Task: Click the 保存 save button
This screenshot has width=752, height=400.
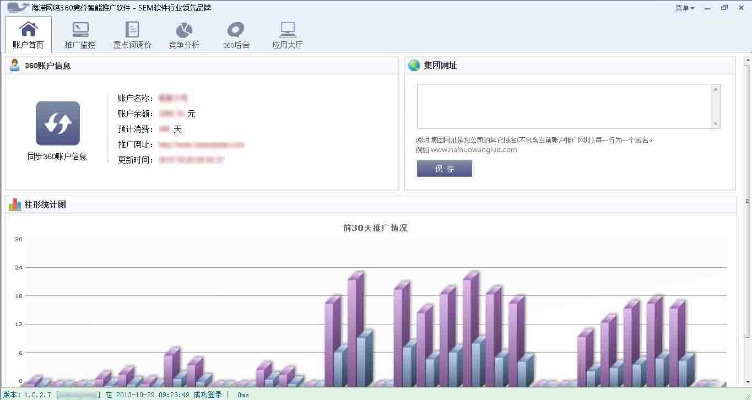Action: click(444, 168)
